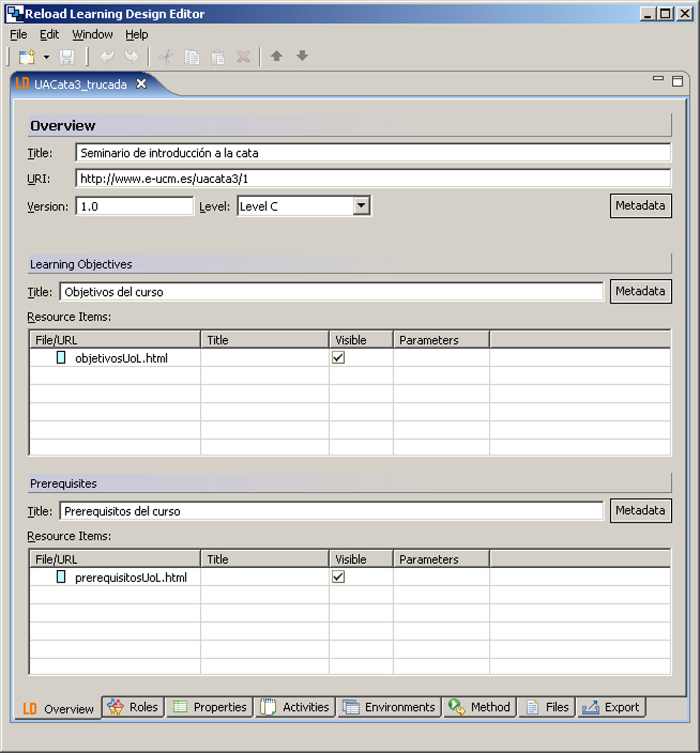Click the URI input field

click(x=373, y=179)
